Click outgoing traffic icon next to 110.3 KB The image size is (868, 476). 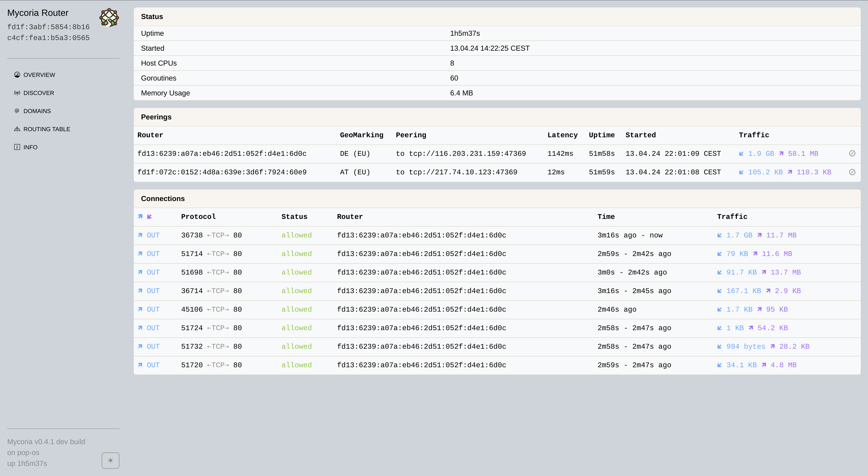(790, 172)
